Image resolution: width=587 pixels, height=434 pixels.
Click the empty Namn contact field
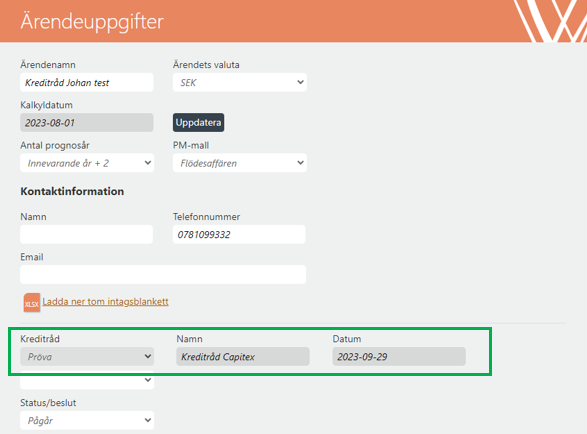[x=86, y=234]
